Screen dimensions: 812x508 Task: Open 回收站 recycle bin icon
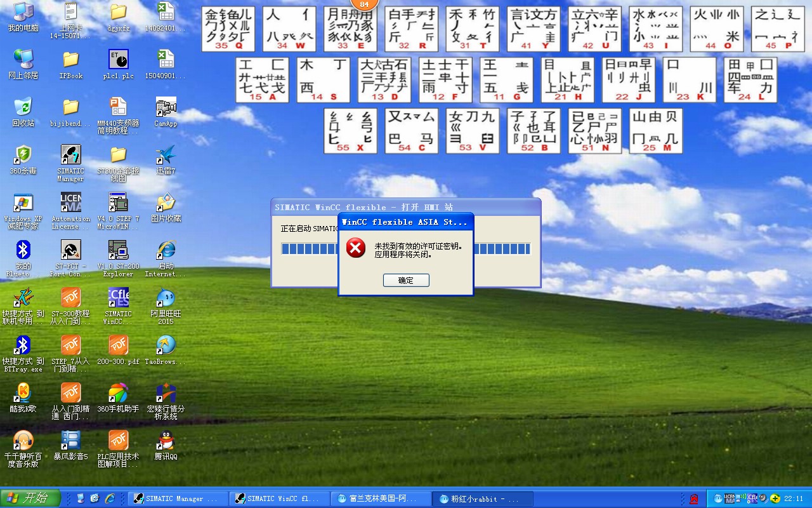tap(23, 112)
